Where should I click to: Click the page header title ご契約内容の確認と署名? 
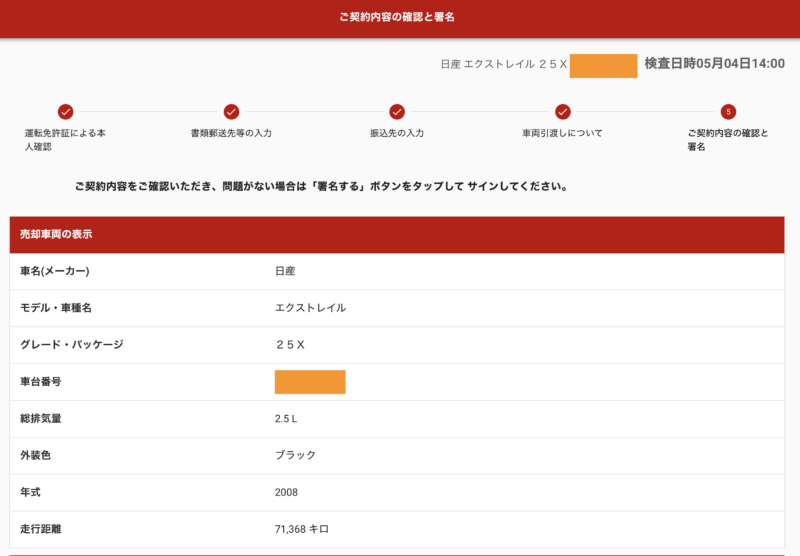point(397,17)
